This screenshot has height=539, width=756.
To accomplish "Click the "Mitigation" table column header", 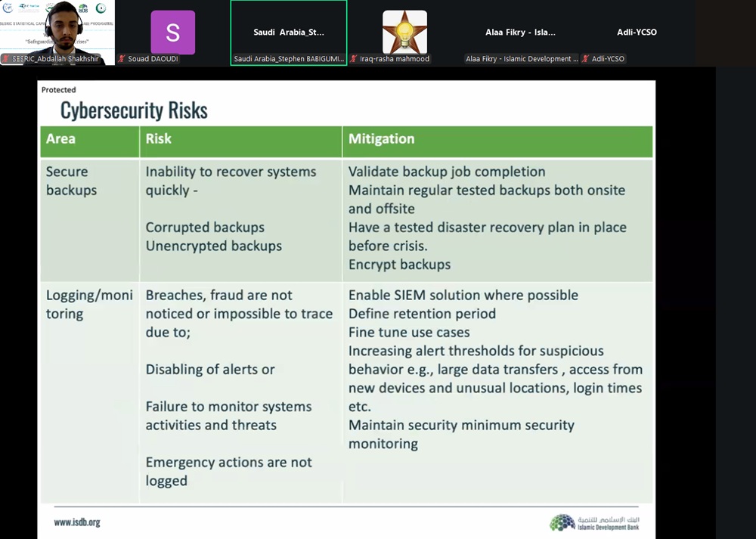I will click(x=381, y=139).
